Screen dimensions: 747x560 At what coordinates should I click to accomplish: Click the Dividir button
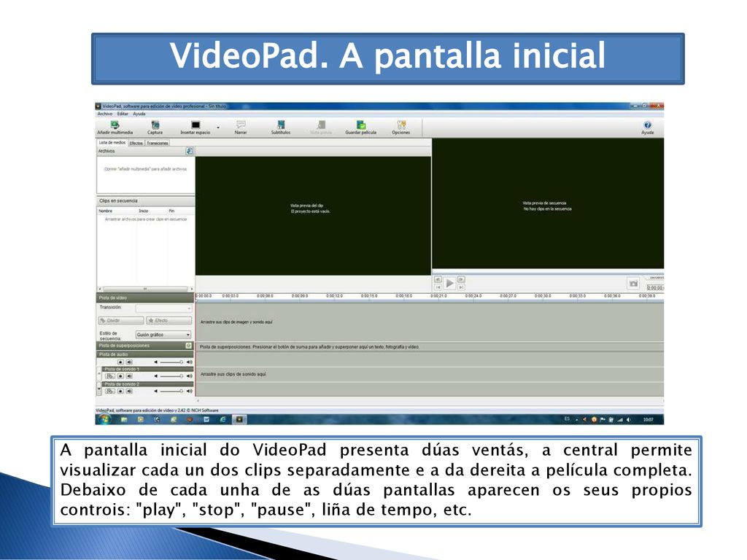(x=121, y=321)
